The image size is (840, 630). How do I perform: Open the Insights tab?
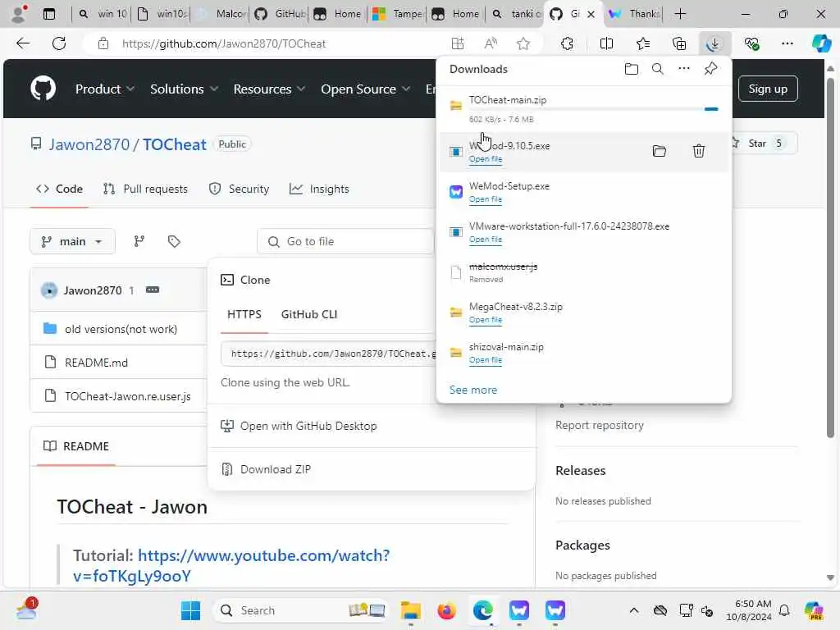(319, 189)
